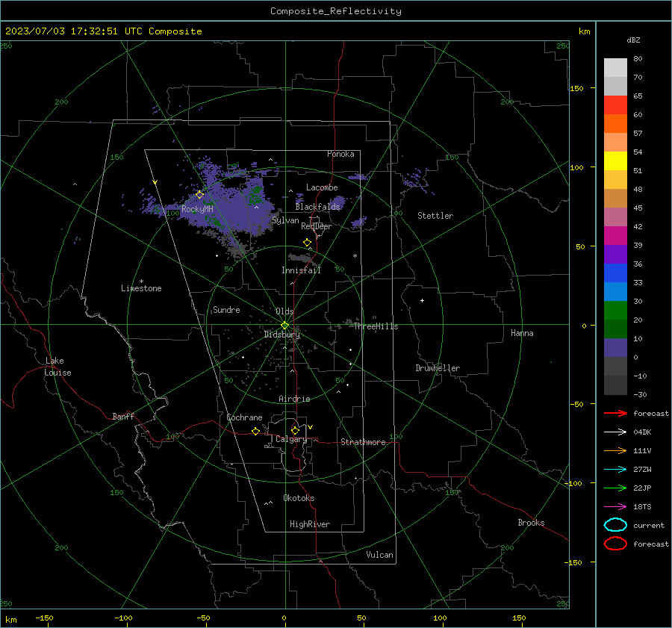
Task: Click the yellow diamond marker under Cochrane
Action: [x=256, y=432]
